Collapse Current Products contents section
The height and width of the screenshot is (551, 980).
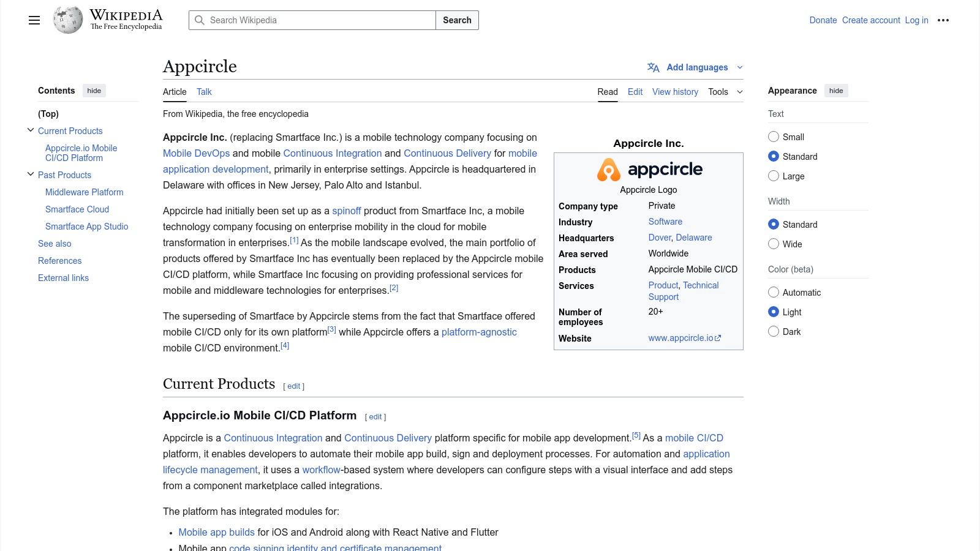click(x=31, y=130)
